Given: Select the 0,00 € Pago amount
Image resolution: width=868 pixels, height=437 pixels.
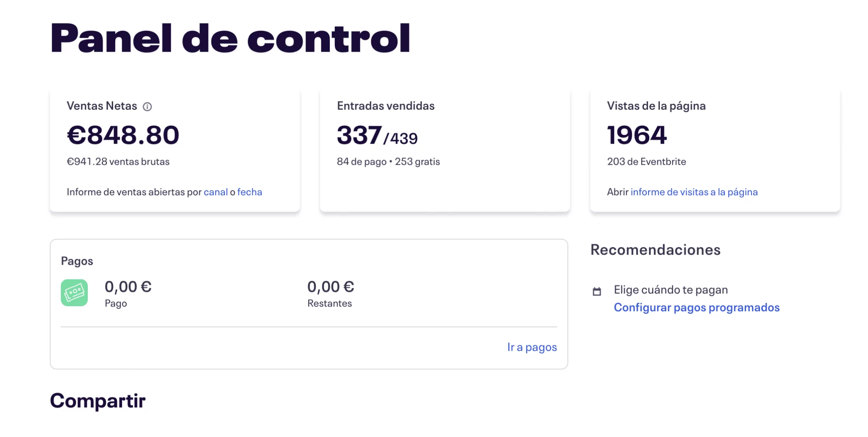Looking at the screenshot, I should (128, 287).
